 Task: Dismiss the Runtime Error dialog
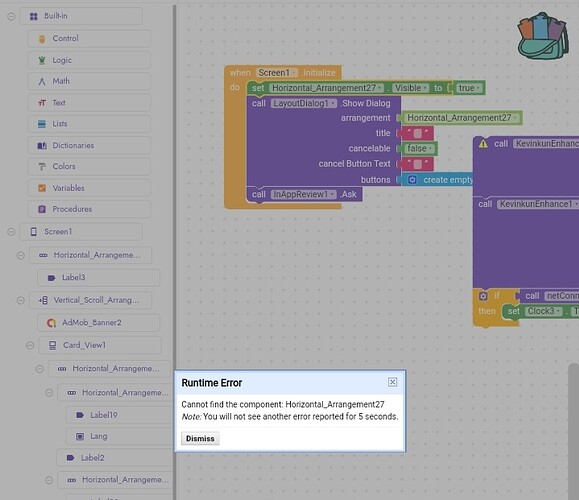tap(200, 439)
